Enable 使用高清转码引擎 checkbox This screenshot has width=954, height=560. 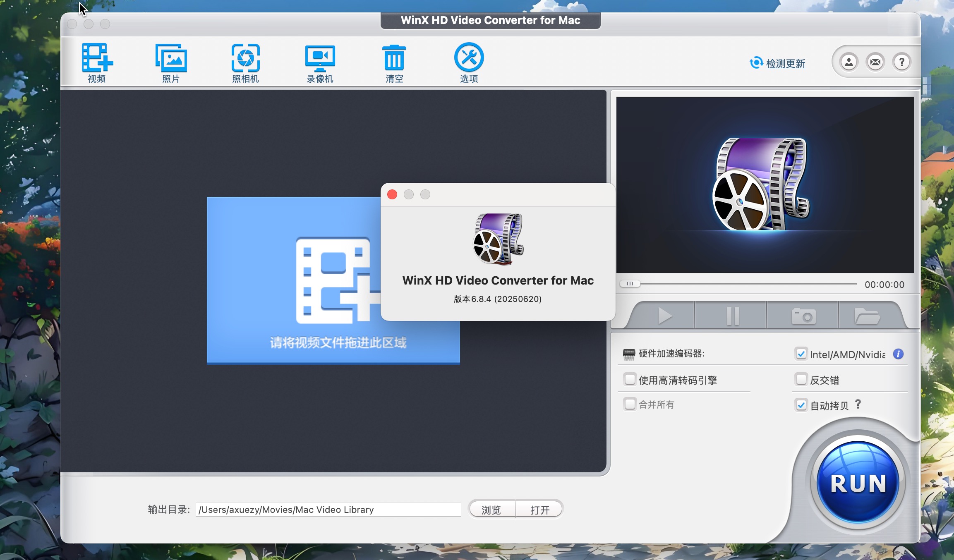(630, 379)
